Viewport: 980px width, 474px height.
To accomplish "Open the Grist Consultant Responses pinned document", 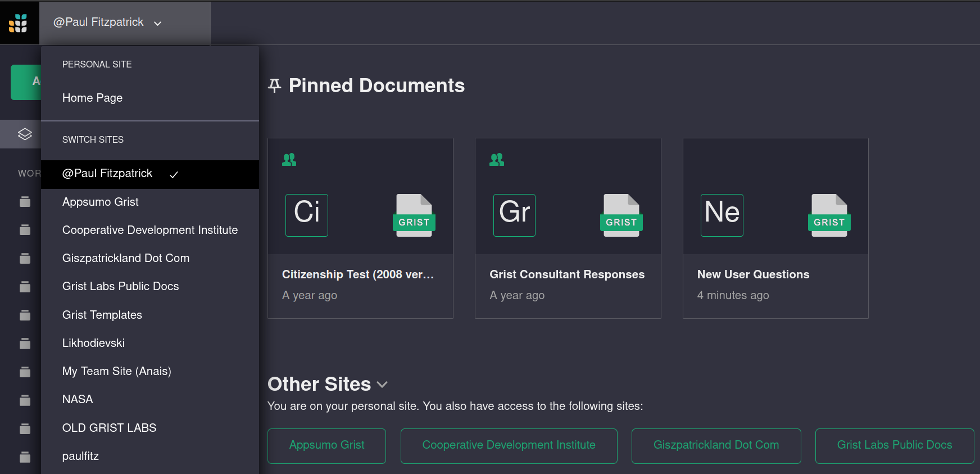I will pos(568,228).
